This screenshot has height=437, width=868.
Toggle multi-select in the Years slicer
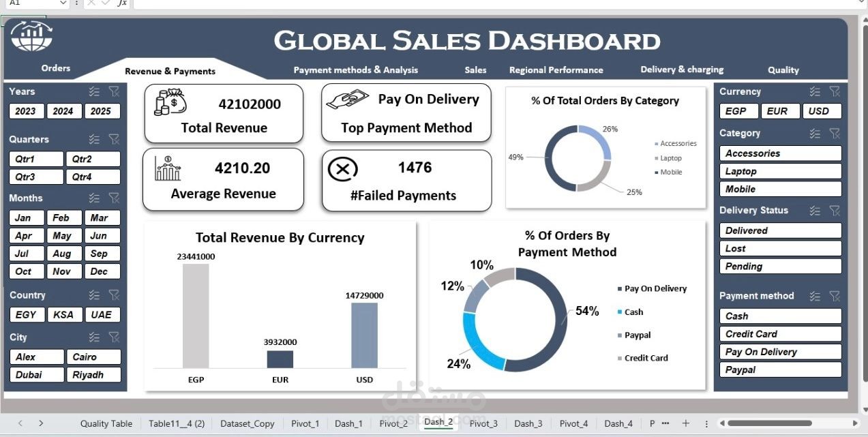(x=95, y=91)
